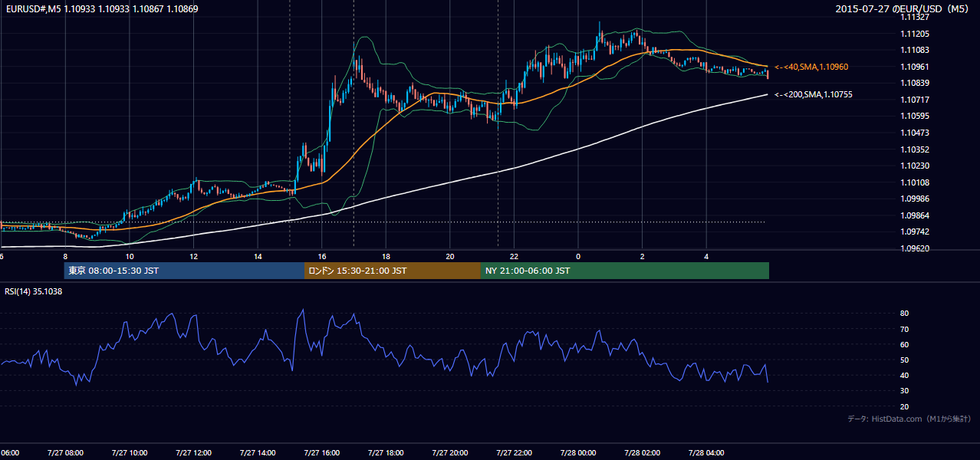Select the NY 21:00-06:00 JST session bar
This screenshot has width=980, height=460.
click(x=625, y=271)
